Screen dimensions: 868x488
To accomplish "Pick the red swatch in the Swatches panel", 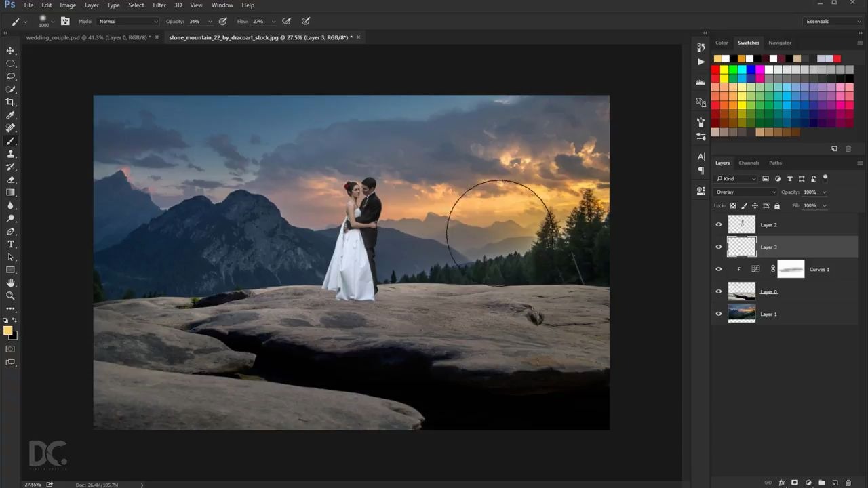I will [717, 70].
